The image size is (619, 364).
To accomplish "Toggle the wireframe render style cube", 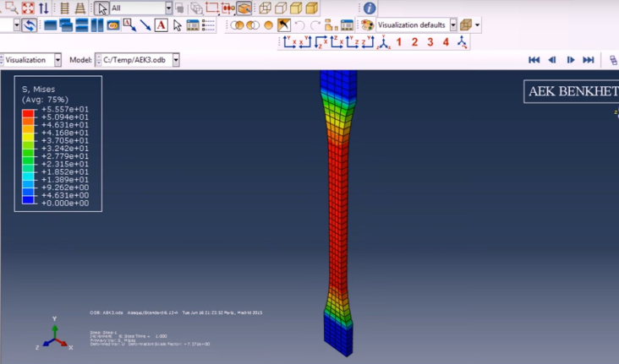I will [266, 8].
